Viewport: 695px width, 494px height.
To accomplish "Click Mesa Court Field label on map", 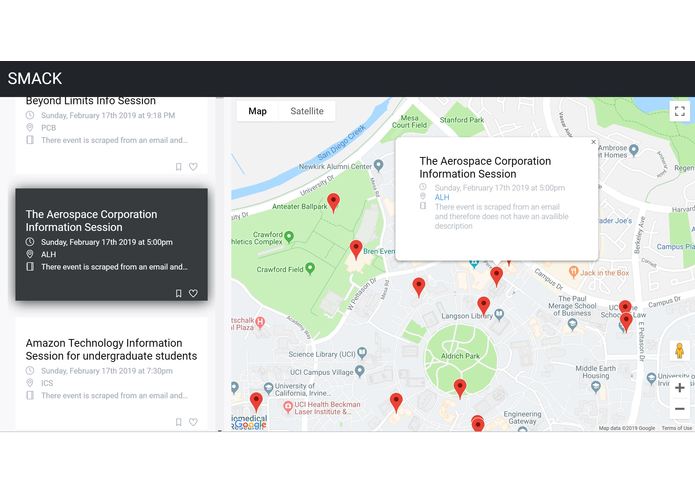I will click(x=409, y=121).
